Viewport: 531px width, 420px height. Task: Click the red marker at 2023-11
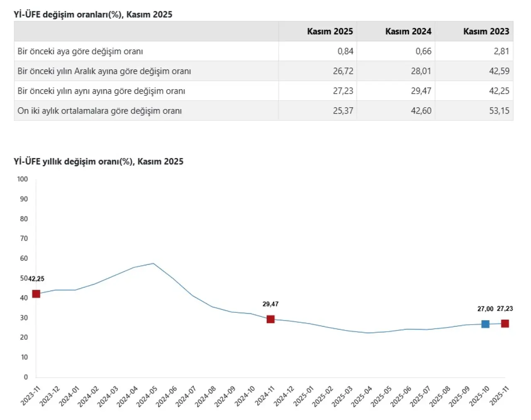36,294
